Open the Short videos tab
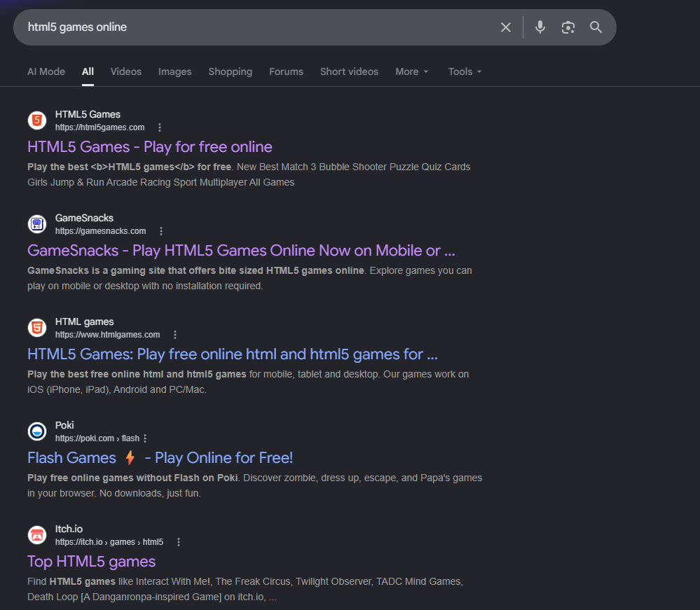The height and width of the screenshot is (610, 700). tap(349, 71)
